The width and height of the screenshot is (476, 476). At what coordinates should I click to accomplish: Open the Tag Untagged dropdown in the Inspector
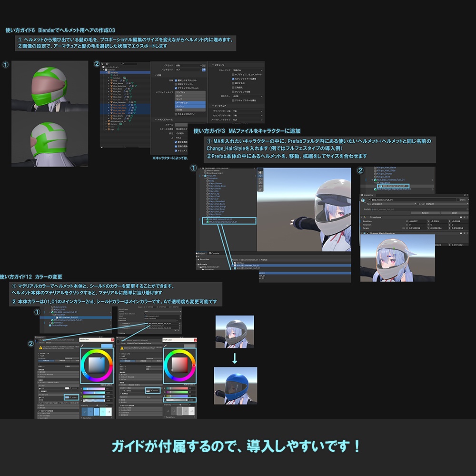point(393,204)
